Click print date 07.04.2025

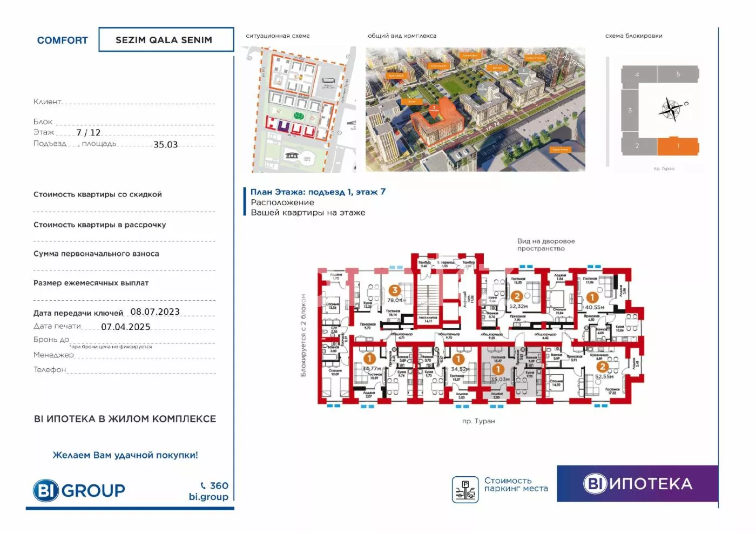click(x=126, y=327)
